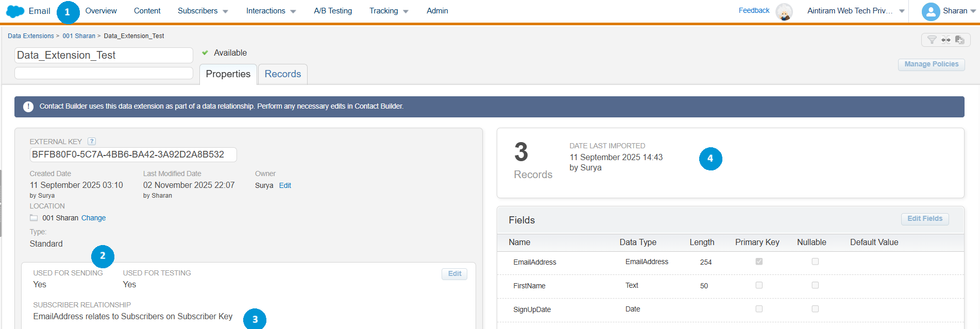Viewport: 980px width, 329px height.
Task: Open 001 Sharan breadcrumb link
Action: tap(79, 36)
